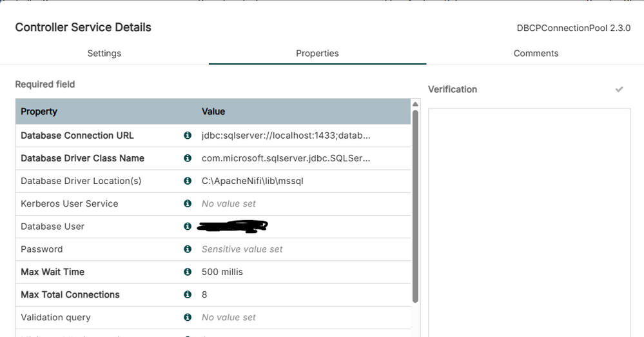Click info icon next to Password
The width and height of the screenshot is (644, 337).
coord(188,249)
